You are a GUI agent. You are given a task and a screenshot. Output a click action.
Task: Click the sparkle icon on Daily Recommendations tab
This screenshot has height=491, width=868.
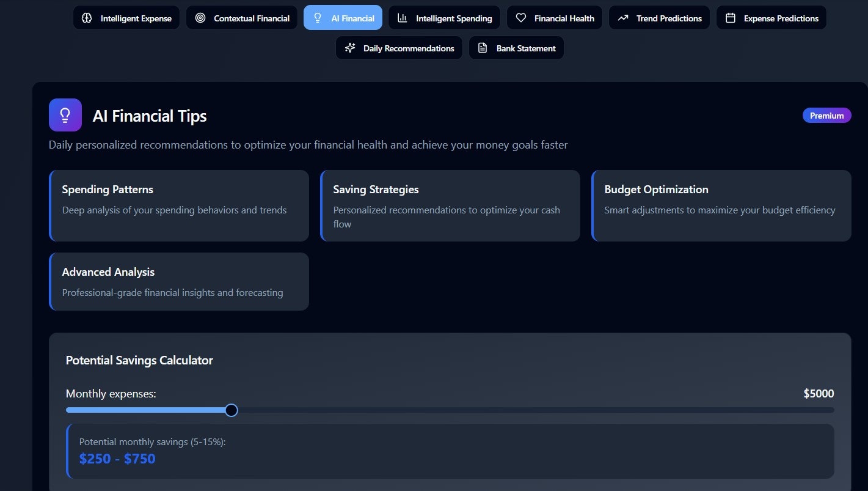tap(349, 48)
